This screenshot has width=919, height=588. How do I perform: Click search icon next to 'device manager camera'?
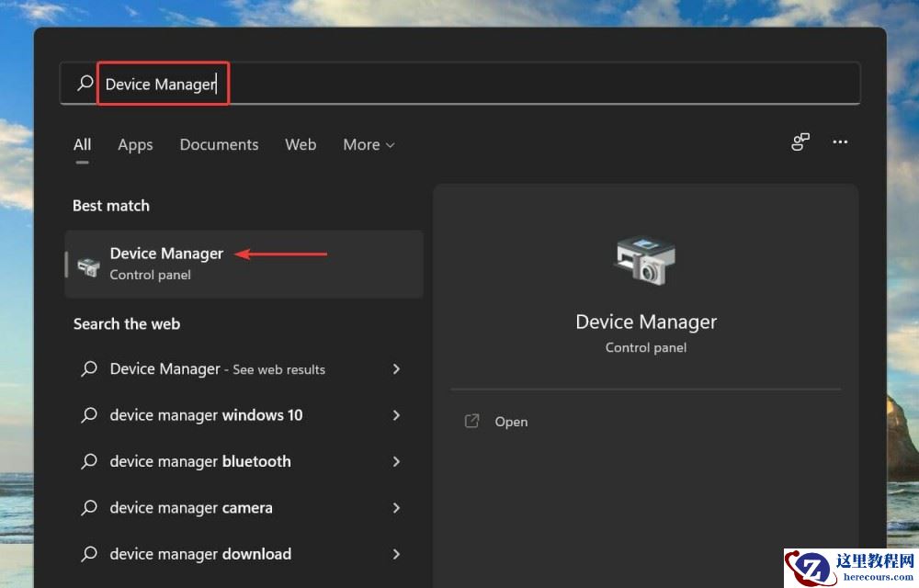(x=88, y=507)
